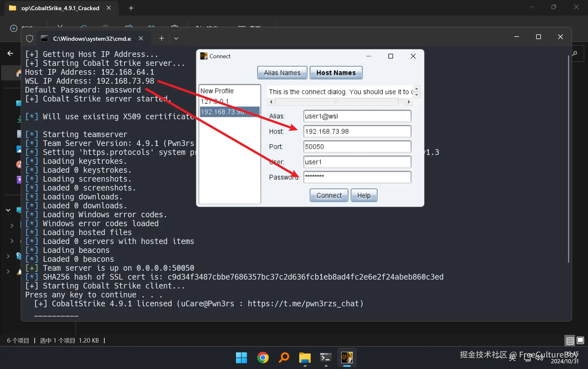Switch to Host Names view
Viewport: 588px width, 369px height.
coord(336,73)
